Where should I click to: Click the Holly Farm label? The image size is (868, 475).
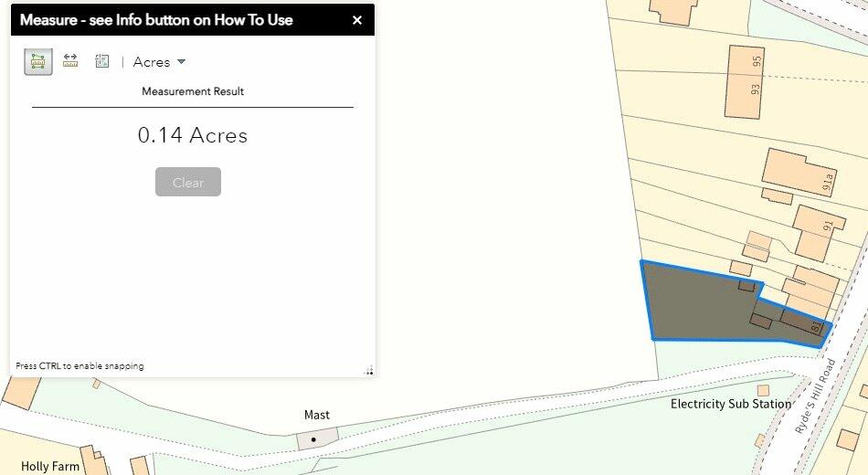pyautogui.click(x=50, y=466)
